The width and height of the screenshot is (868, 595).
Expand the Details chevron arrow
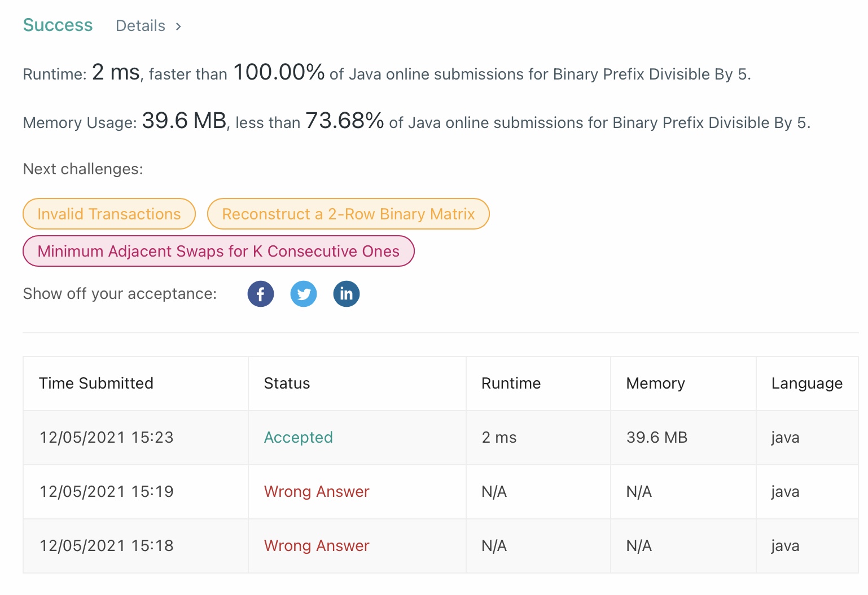point(178,27)
